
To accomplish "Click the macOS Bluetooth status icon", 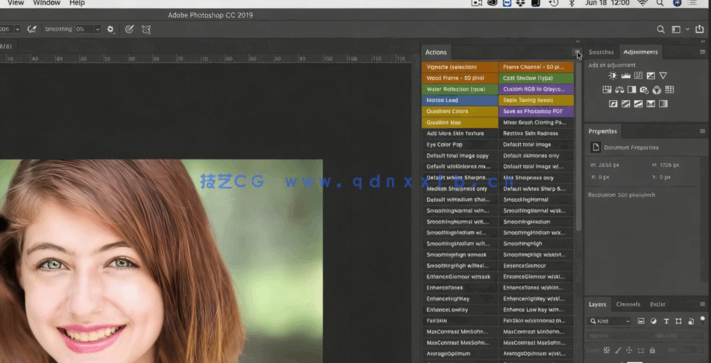I will pyautogui.click(x=571, y=3).
